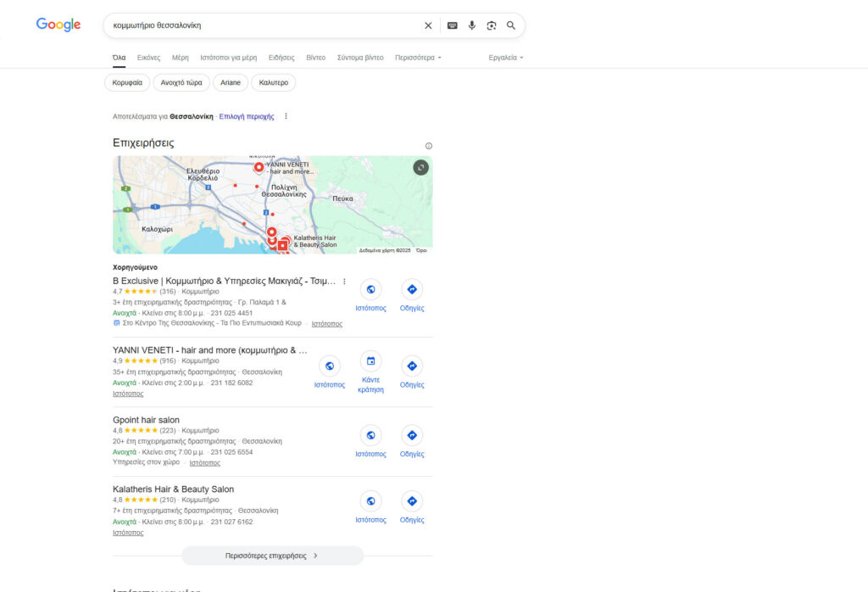
Task: Get directions icon for B Exclusive
Action: click(x=412, y=289)
